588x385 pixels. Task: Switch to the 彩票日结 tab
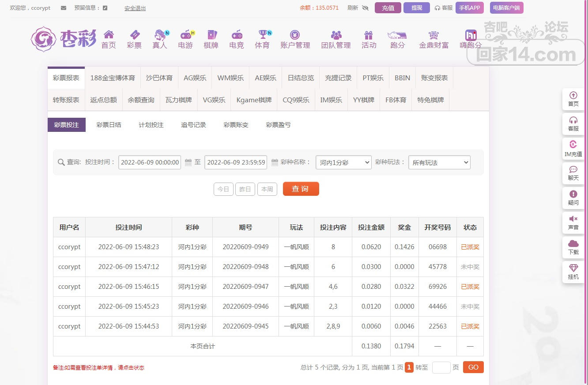109,125
